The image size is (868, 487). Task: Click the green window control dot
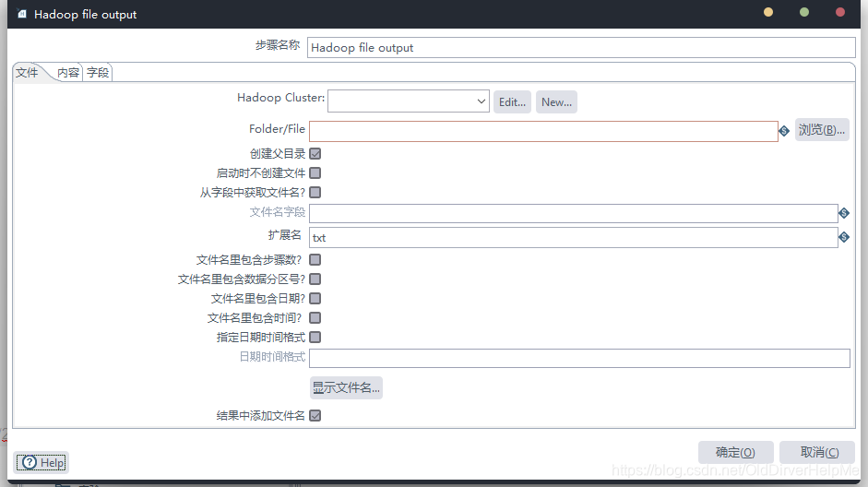pyautogui.click(x=804, y=12)
